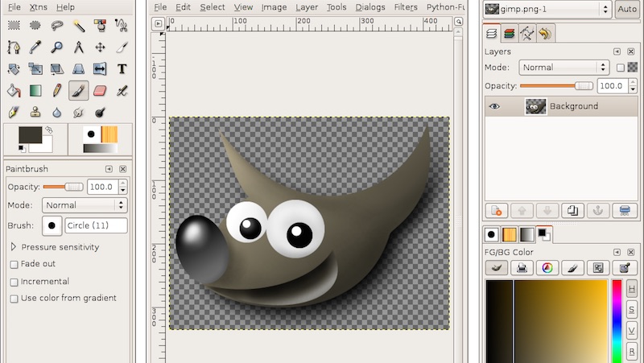The height and width of the screenshot is (363, 644).
Task: Select the Shear tool
Action: click(57, 69)
